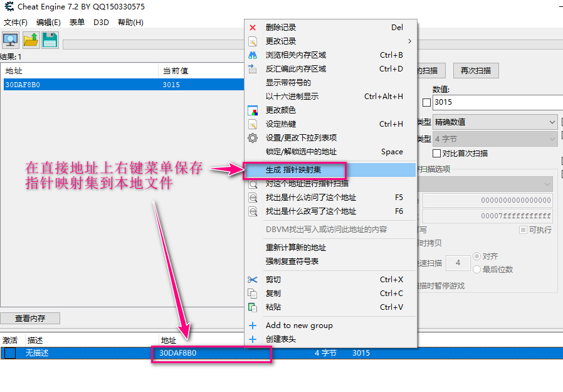This screenshot has height=392, width=563.
Task: Click the 地址 column header in results
Action: click(80, 71)
